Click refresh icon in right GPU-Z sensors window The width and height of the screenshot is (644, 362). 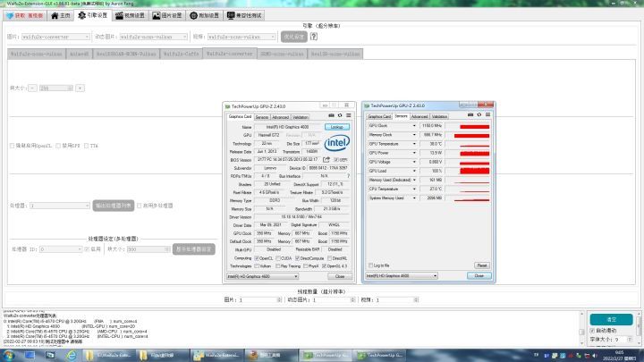[479, 115]
